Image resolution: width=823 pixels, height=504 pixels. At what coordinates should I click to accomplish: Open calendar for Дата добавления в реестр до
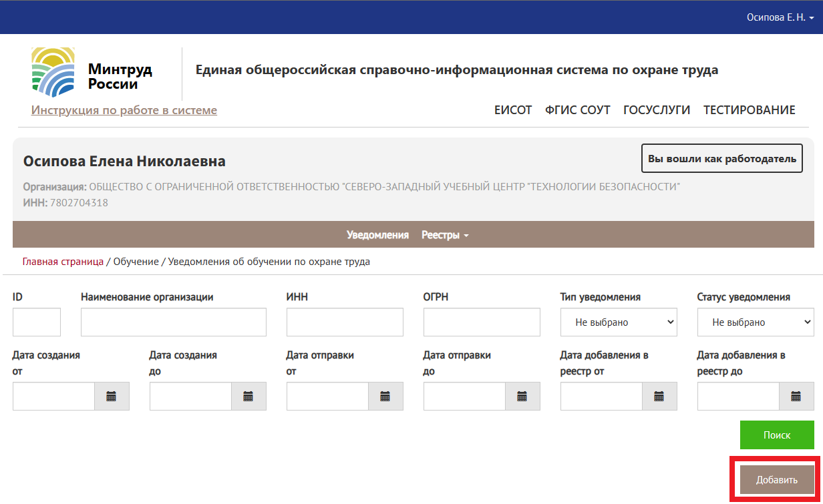[x=796, y=397]
